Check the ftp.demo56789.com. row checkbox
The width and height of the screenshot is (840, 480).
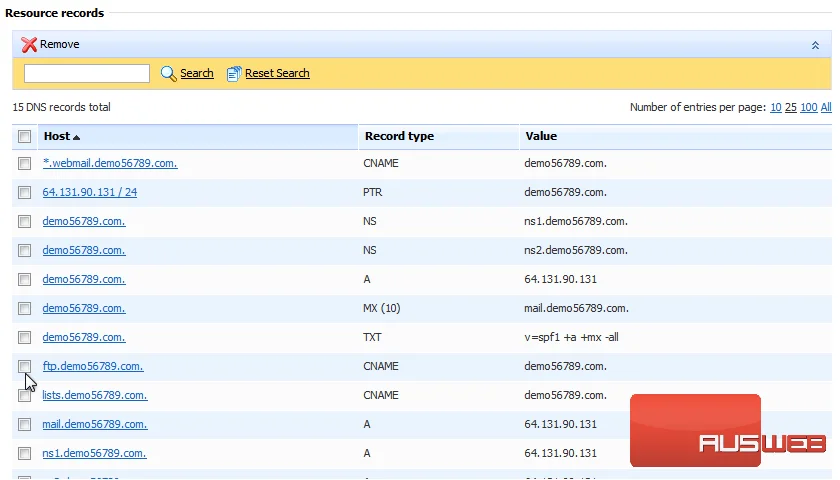point(25,366)
